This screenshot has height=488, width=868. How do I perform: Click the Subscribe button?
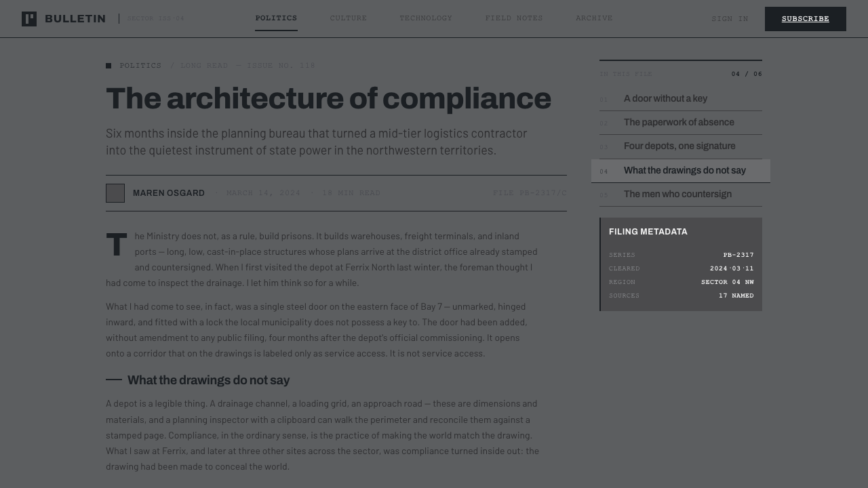click(806, 19)
